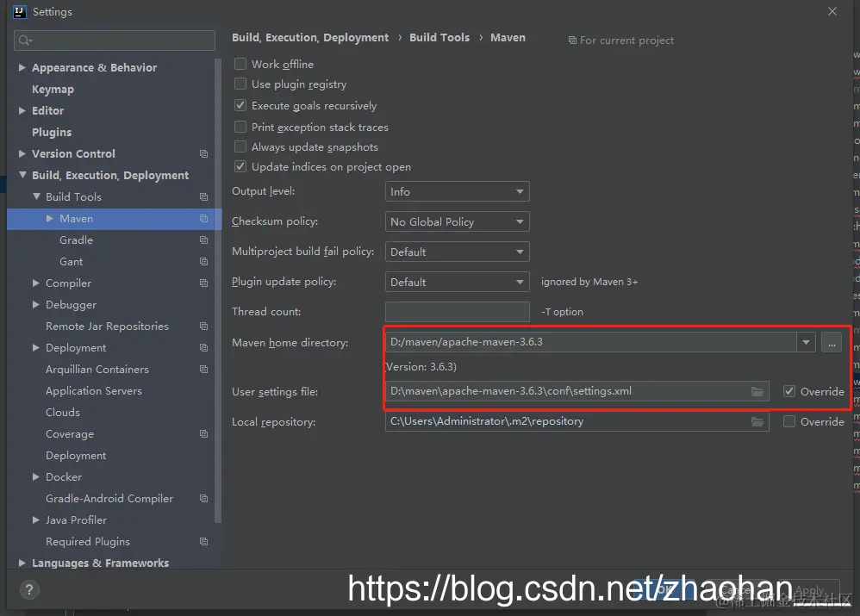Expand the Debugger node arrow
Image resolution: width=860 pixels, height=616 pixels.
(36, 304)
